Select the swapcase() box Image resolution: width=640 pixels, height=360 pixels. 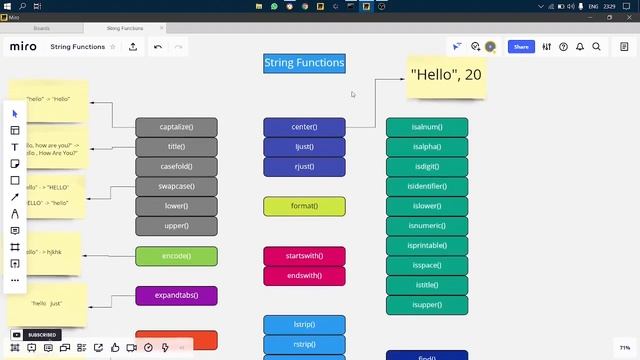click(x=176, y=186)
